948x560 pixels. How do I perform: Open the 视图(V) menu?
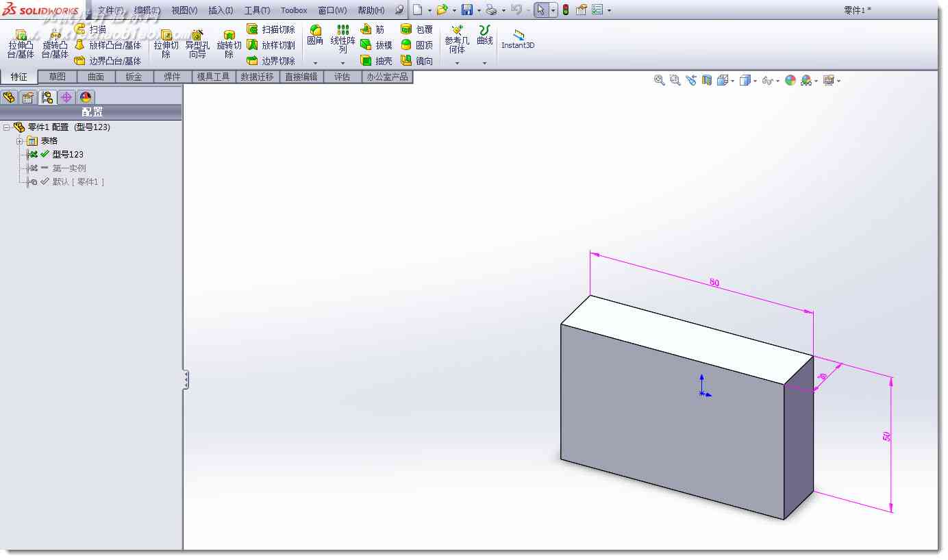(184, 10)
